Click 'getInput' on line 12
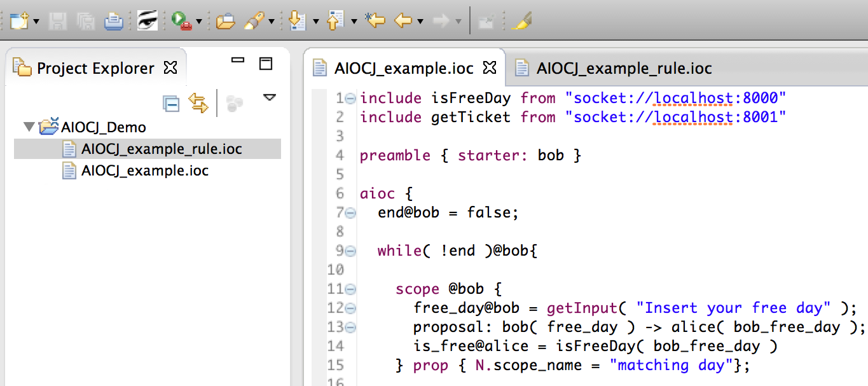This screenshot has height=386, width=868. [x=582, y=308]
